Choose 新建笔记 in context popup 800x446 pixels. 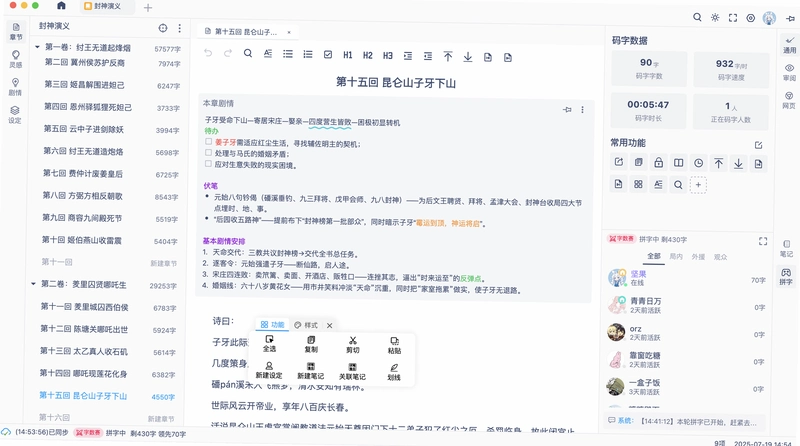[311, 371]
